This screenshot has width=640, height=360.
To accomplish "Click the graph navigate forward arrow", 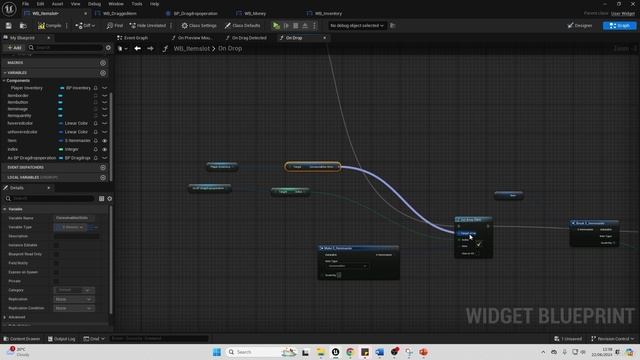I will (x=151, y=49).
